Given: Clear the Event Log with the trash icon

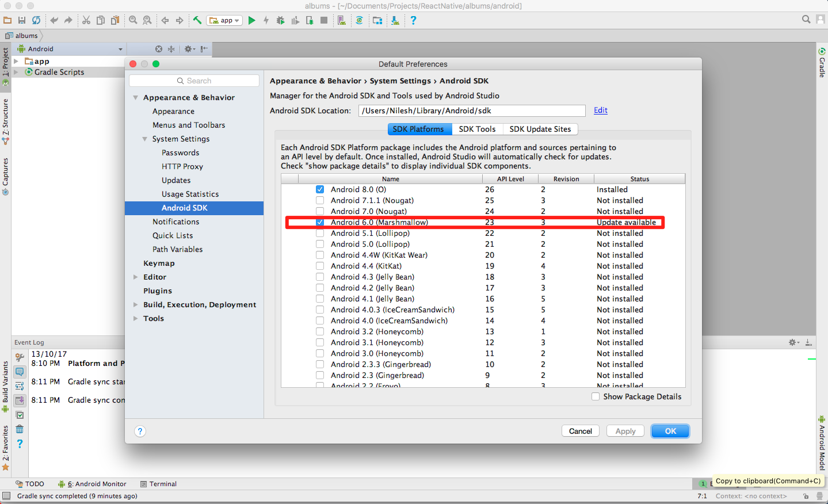Looking at the screenshot, I should point(20,429).
